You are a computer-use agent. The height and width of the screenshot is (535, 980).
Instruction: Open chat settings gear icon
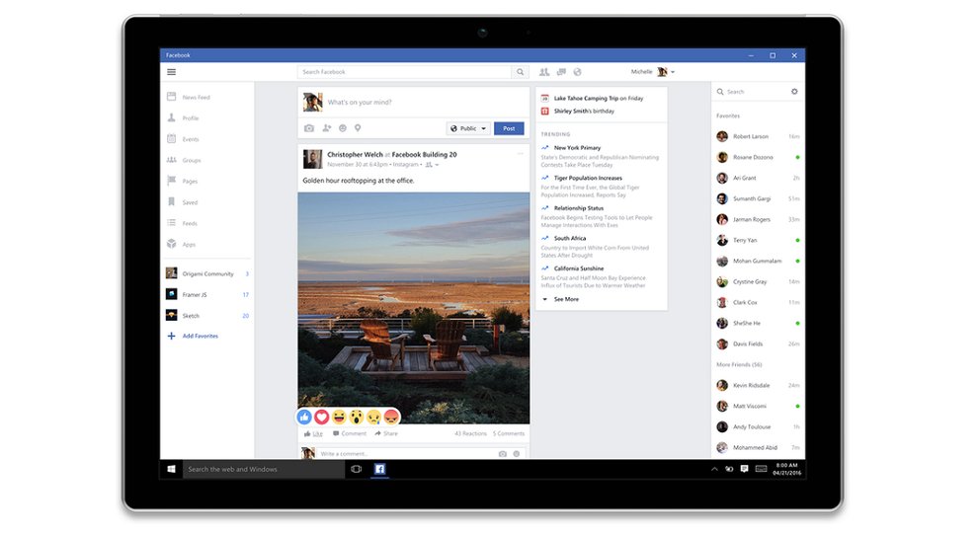point(794,91)
